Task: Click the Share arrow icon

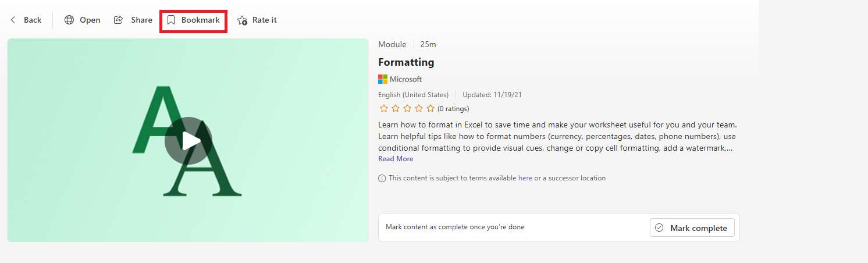Action: tap(118, 20)
